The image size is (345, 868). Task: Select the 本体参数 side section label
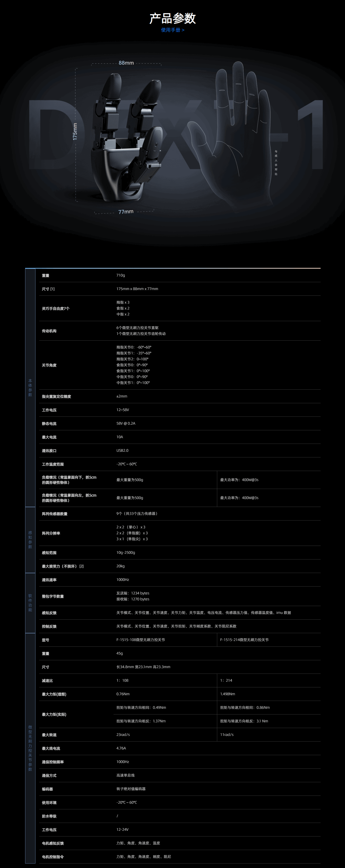point(30,387)
